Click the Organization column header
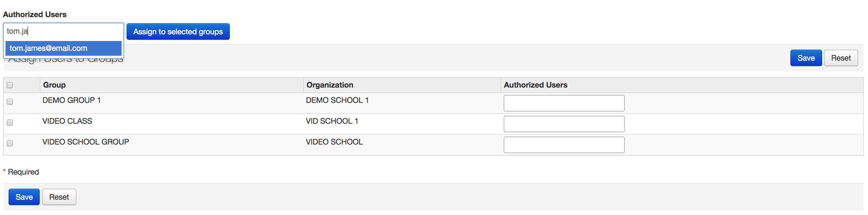The width and height of the screenshot is (868, 215). 329,85
